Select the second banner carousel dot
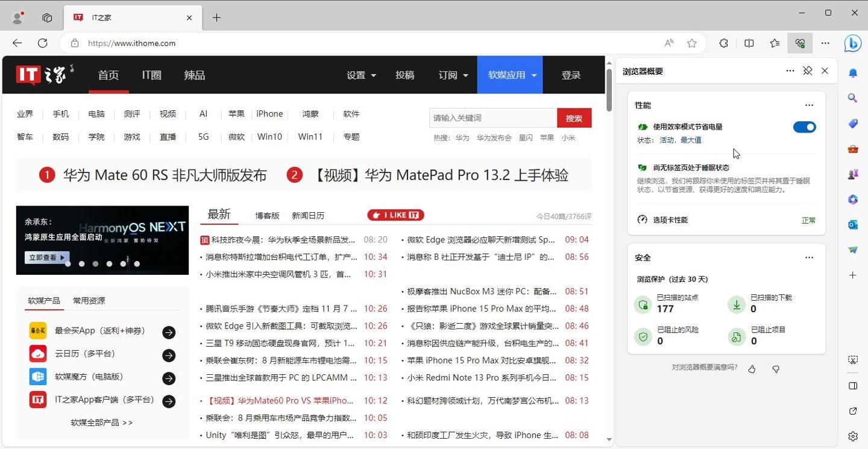 pos(82,264)
